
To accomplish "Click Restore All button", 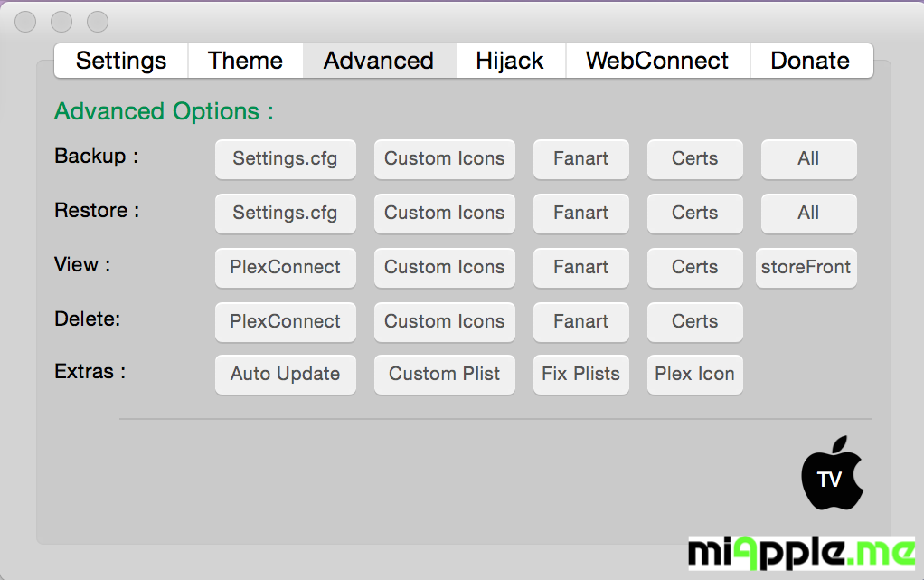I will [x=808, y=213].
